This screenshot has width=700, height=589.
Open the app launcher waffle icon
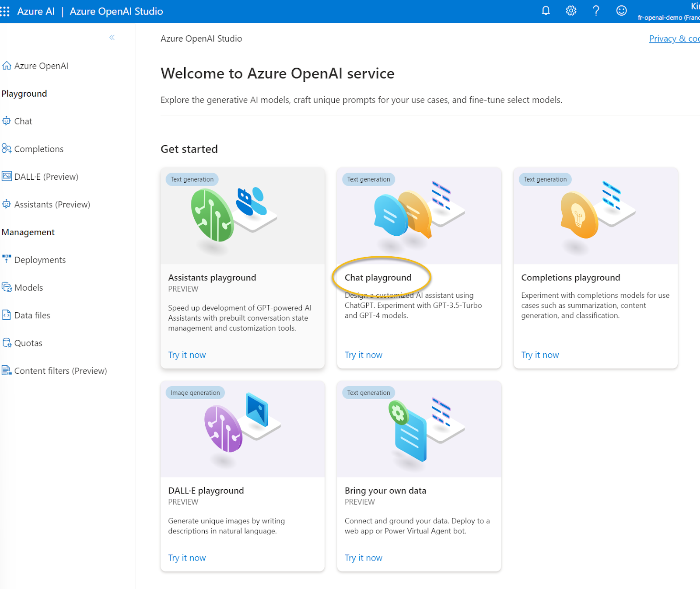click(5, 11)
